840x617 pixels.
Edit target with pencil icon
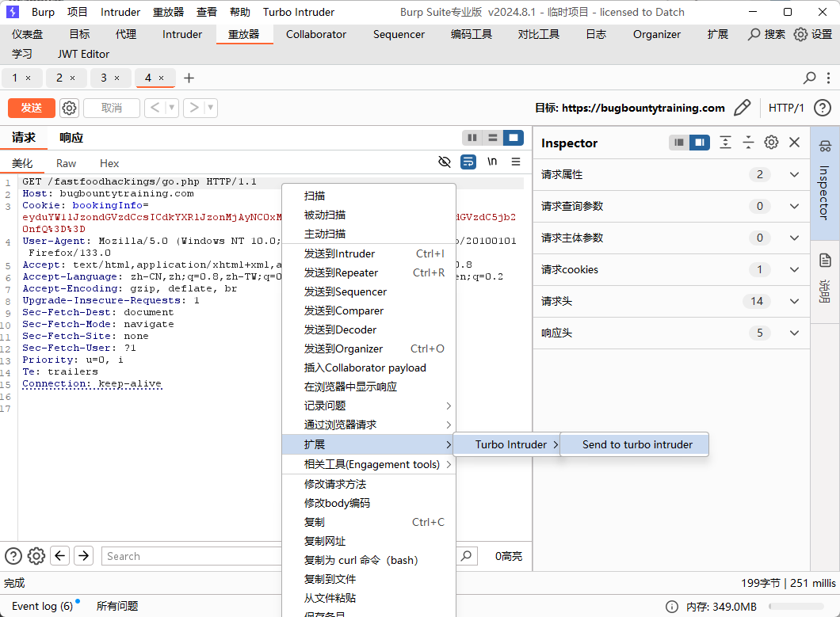click(742, 109)
